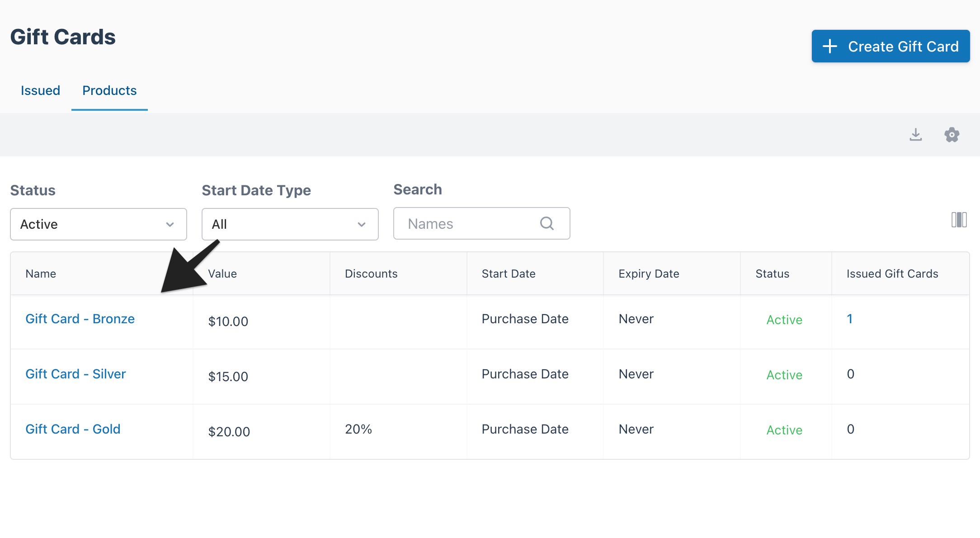Open Gift Card - Silver link
980x538 pixels.
click(75, 374)
